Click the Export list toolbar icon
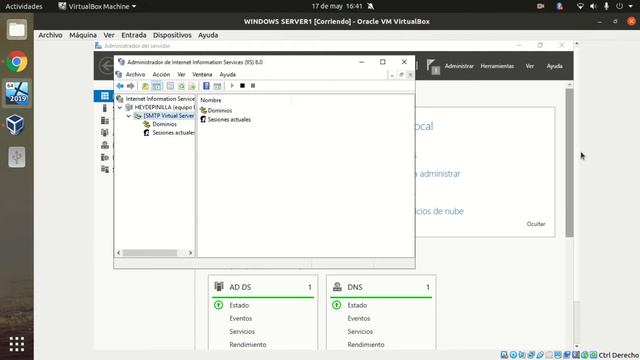Viewport: 640px width, 360px height. tap(192, 86)
